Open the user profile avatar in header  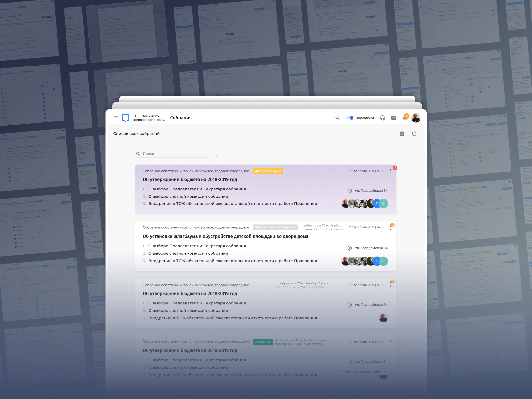point(416,118)
